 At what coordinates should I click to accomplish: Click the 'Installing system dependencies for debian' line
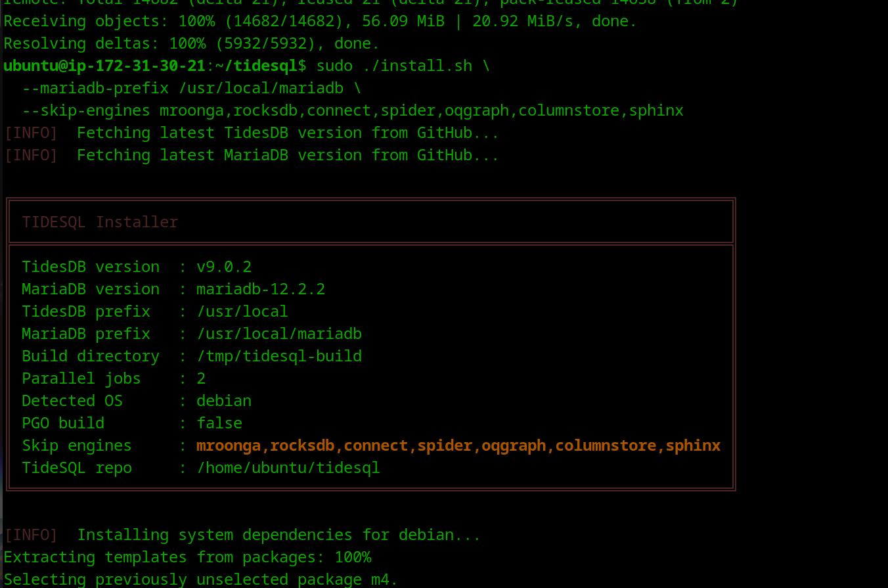click(x=278, y=535)
